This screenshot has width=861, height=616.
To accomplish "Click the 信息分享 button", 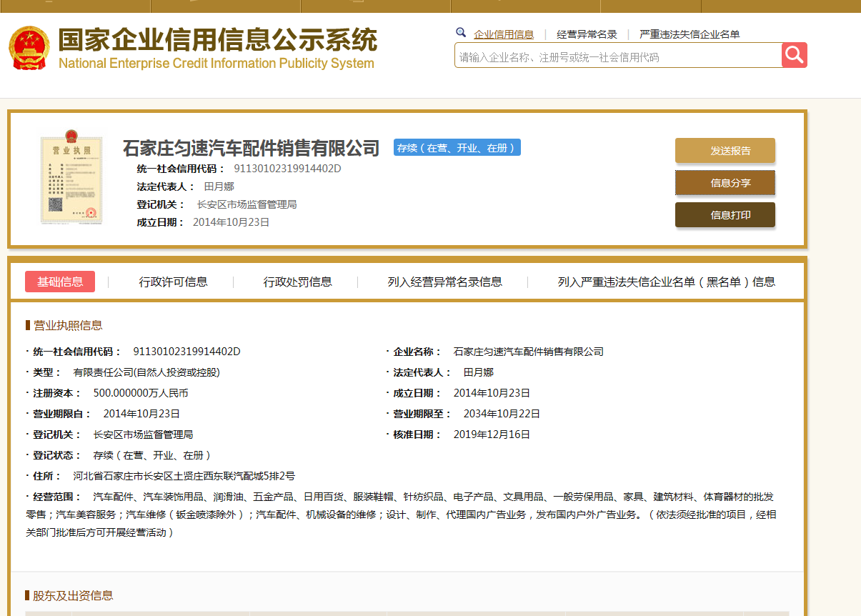I will coord(725,183).
